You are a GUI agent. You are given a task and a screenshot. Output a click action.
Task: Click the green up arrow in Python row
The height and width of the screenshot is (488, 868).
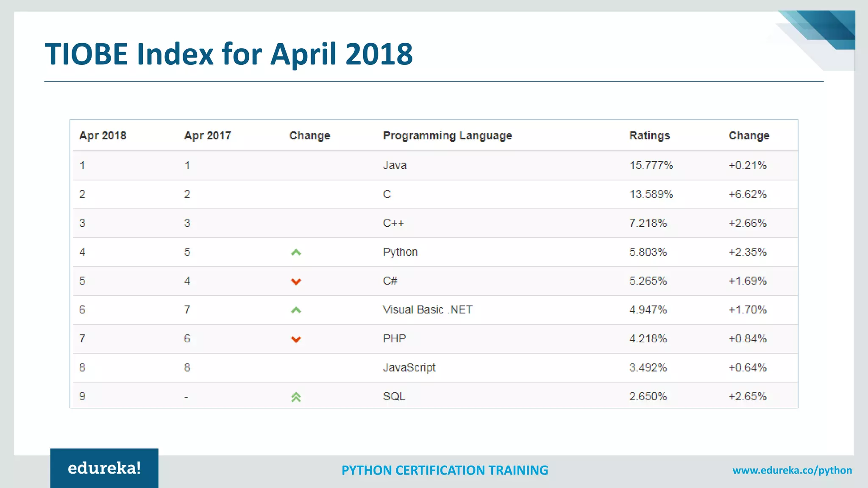point(296,252)
